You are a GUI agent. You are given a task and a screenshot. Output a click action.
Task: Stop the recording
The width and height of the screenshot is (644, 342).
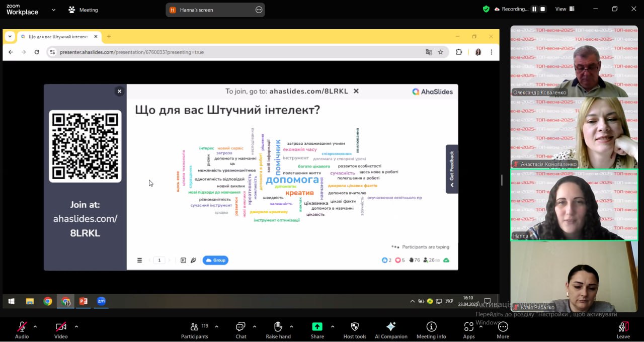[x=542, y=9]
